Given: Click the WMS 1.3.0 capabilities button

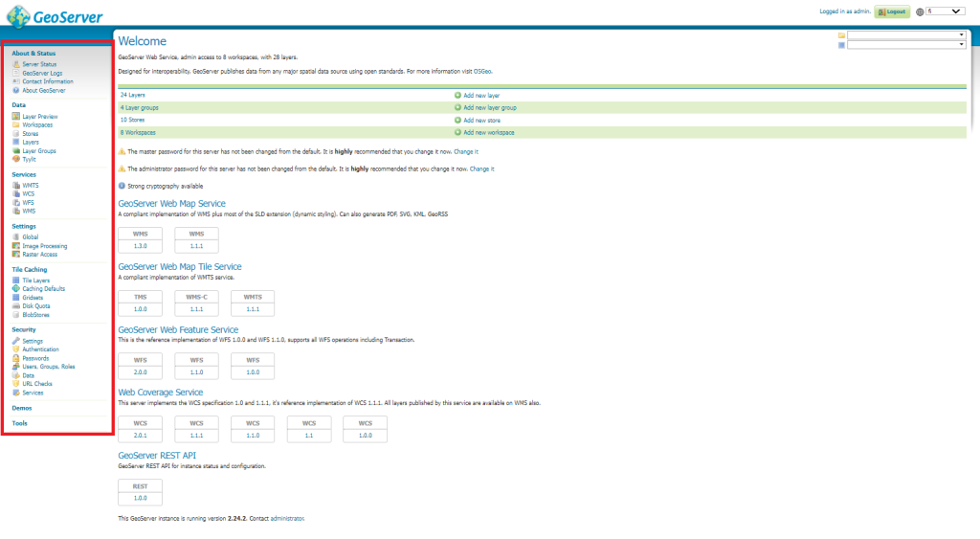Looking at the screenshot, I should coord(140,240).
